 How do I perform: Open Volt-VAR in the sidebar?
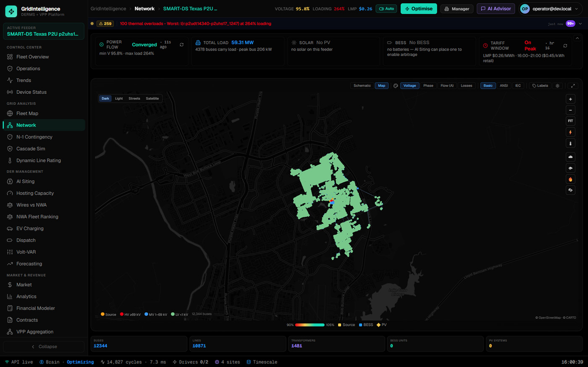pyautogui.click(x=44, y=252)
